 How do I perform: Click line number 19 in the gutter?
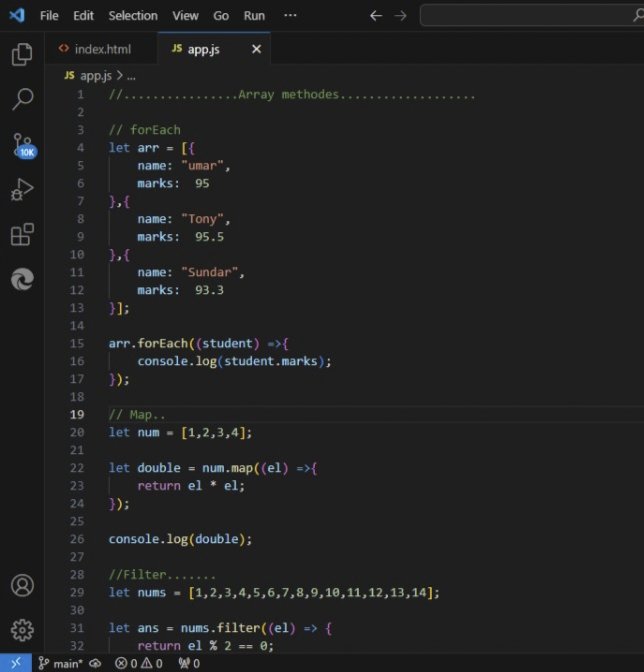point(77,414)
